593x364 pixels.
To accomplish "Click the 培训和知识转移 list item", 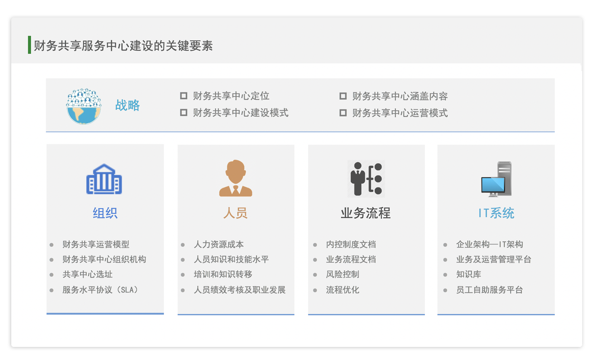I will pyautogui.click(x=223, y=275).
